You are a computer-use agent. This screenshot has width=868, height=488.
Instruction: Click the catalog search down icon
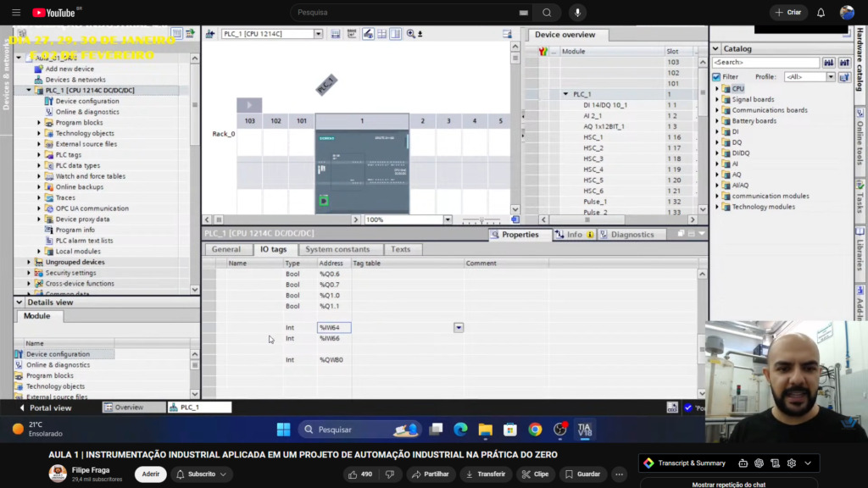(829, 63)
